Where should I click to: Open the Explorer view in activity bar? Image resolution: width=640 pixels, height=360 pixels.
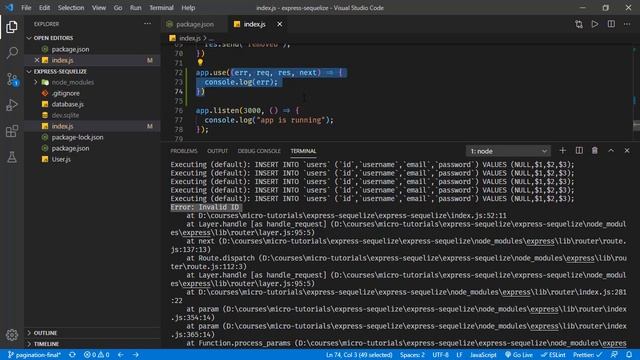tap(12, 27)
